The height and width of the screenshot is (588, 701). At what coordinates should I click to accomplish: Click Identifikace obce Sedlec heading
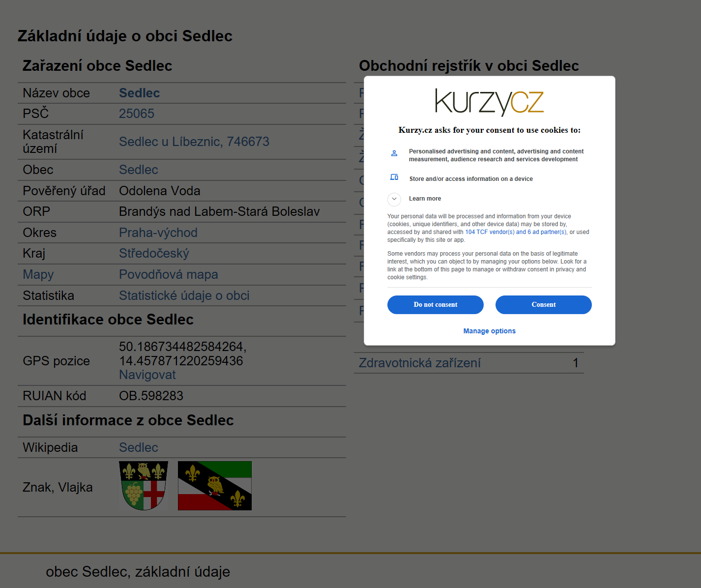click(108, 320)
